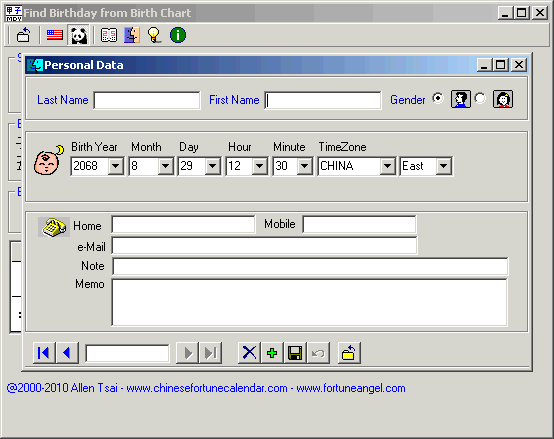Open the calendar book toolbar icon
The image size is (554, 439).
[109, 35]
